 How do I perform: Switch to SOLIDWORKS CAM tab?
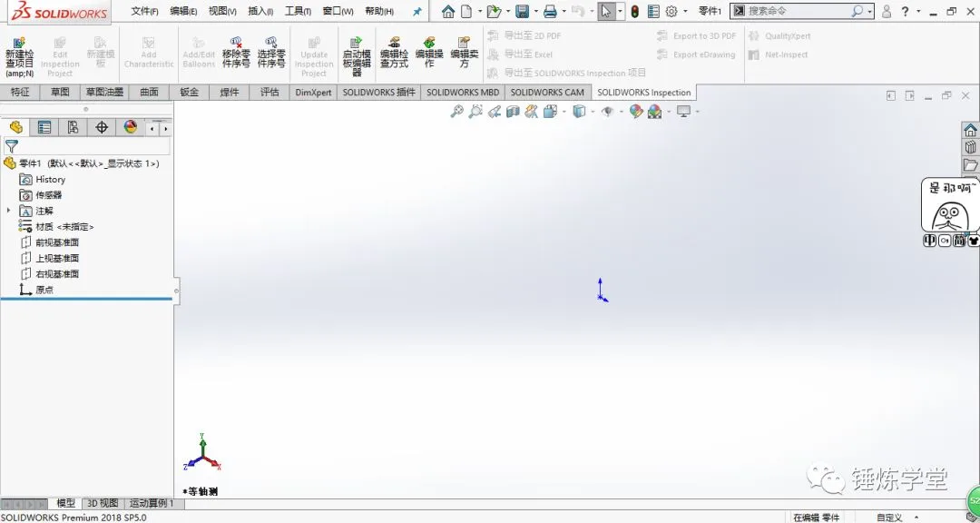click(547, 92)
